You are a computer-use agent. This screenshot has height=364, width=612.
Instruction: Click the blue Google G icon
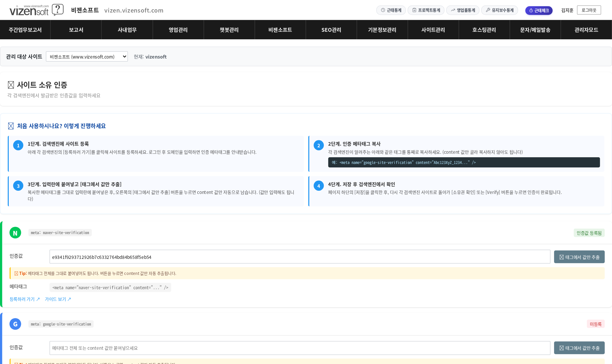[15, 324]
